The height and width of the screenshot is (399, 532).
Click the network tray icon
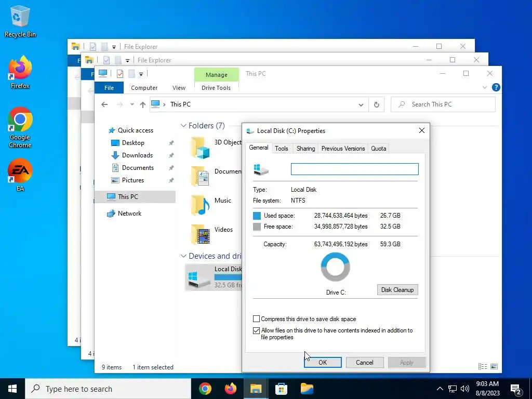click(453, 389)
